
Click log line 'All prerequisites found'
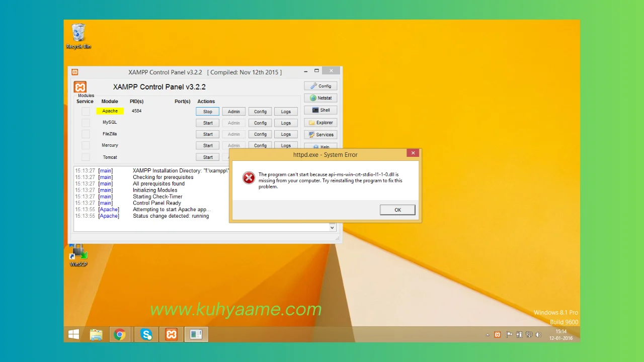coord(158,184)
